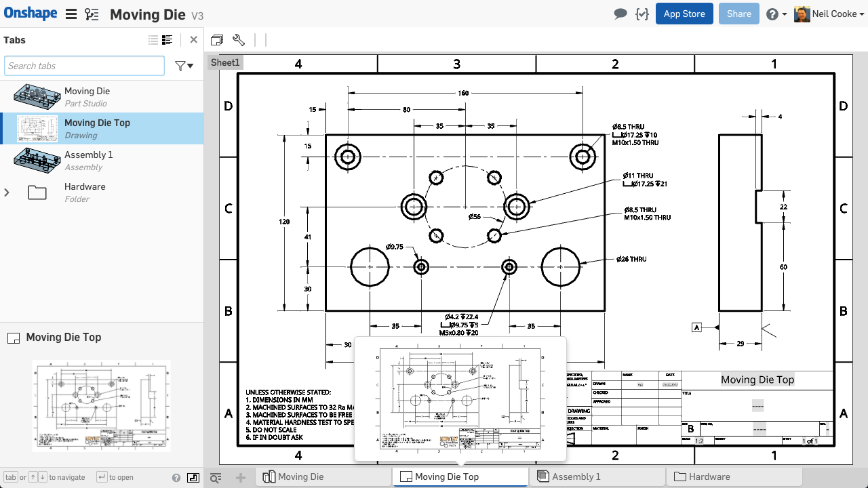This screenshot has width=868, height=488.
Task: Click the Share button
Action: (x=739, y=14)
